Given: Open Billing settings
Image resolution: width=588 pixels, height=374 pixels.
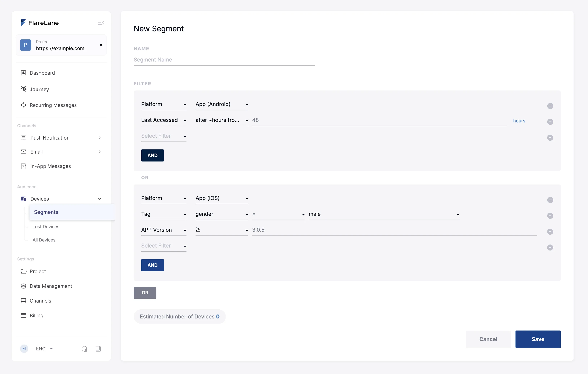Looking at the screenshot, I should point(37,315).
